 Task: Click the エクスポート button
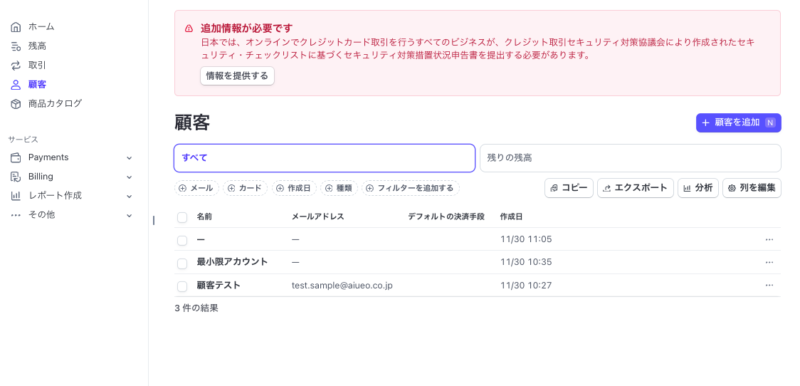[x=635, y=188]
